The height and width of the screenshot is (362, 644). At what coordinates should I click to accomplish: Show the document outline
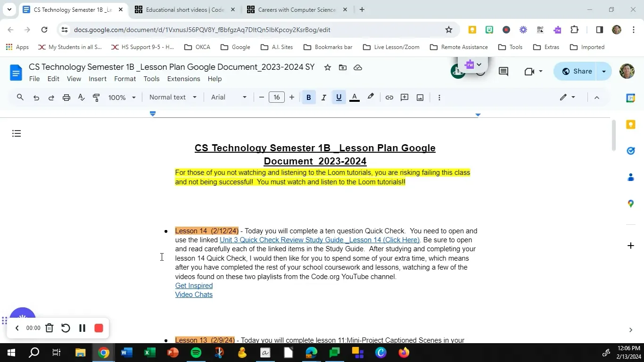(x=17, y=133)
